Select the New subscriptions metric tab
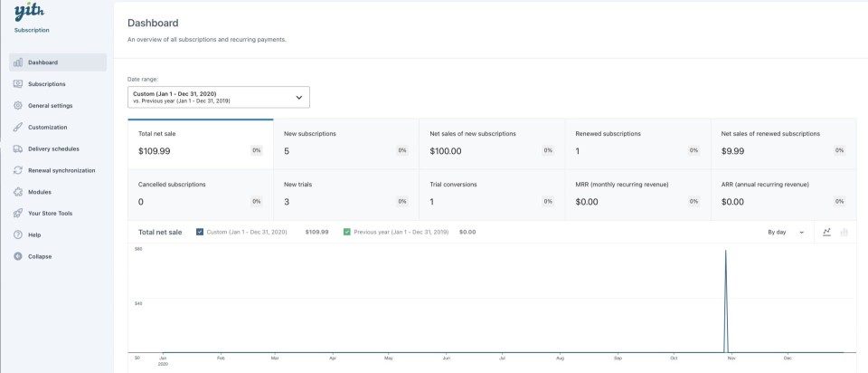 click(x=345, y=143)
